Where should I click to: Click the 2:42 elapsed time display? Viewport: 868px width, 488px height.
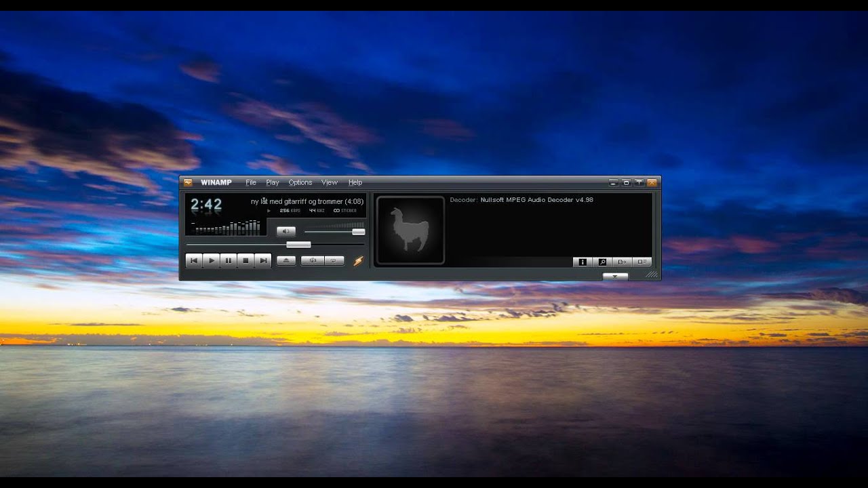click(206, 204)
